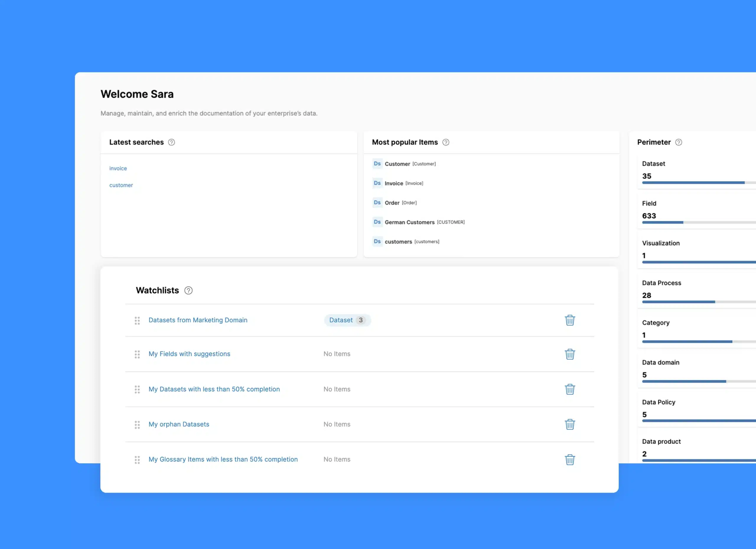Screen dimensions: 756x549
Task: Open My Datasets with less than 50% completion
Action: pos(214,389)
